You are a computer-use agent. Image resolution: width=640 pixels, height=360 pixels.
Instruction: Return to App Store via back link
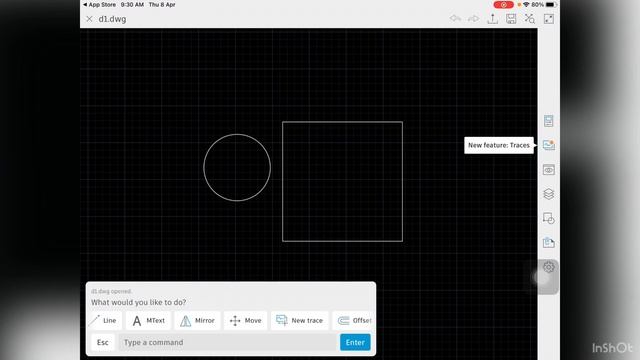[100, 4]
